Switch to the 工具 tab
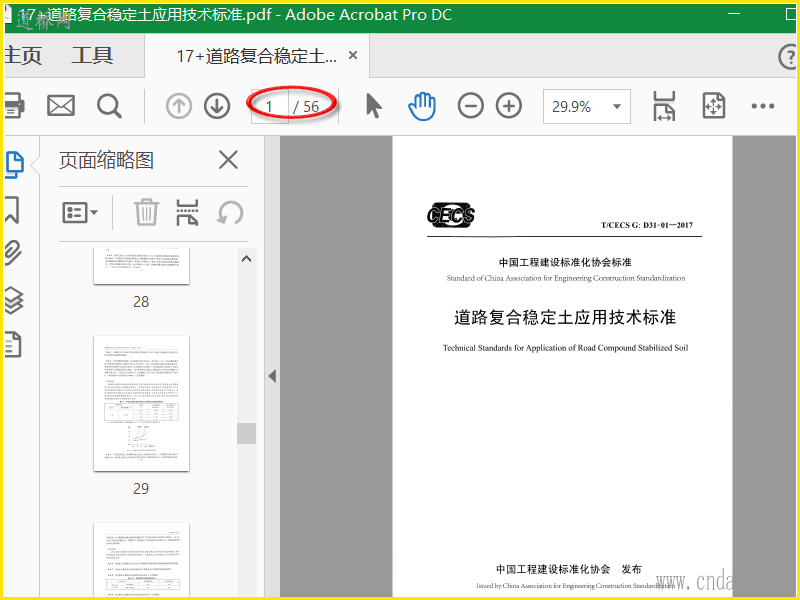This screenshot has width=800, height=600. [x=92, y=55]
